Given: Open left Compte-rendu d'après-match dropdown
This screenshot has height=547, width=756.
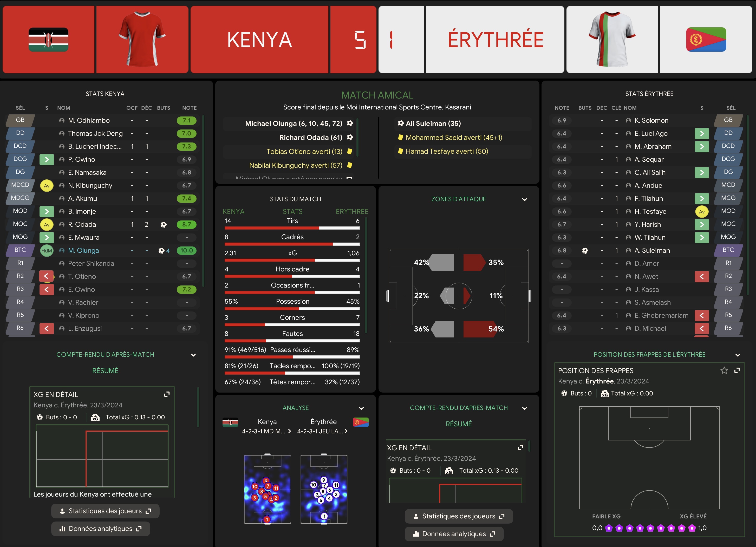Looking at the screenshot, I should pos(193,355).
